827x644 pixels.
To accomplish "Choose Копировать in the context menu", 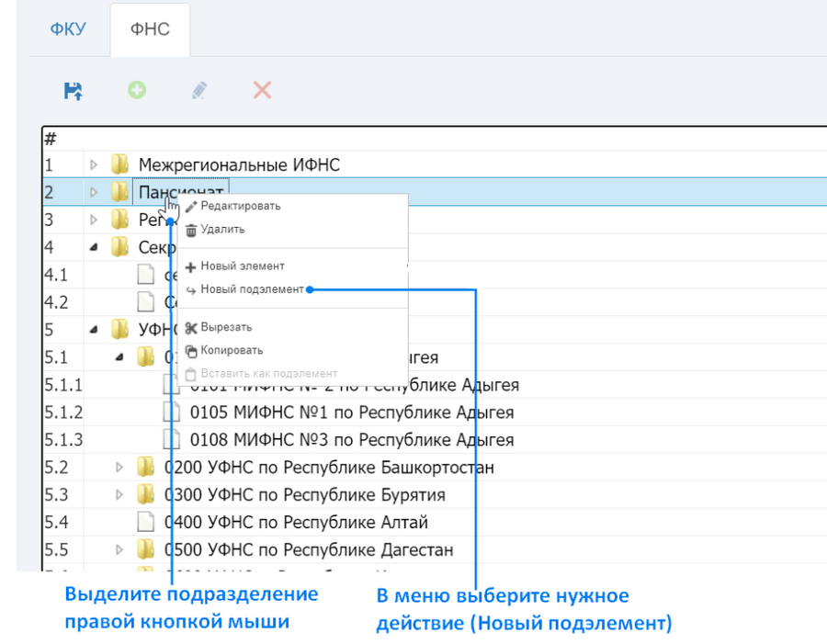I will coord(232,351).
